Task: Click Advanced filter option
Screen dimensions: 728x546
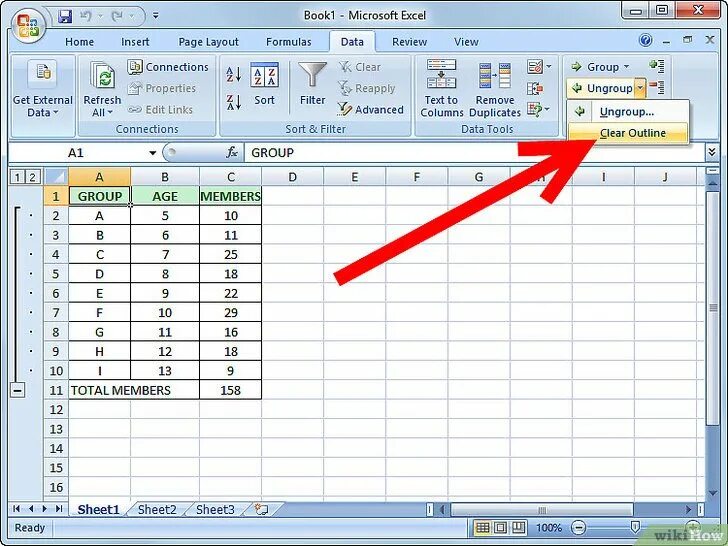Action: click(x=370, y=110)
